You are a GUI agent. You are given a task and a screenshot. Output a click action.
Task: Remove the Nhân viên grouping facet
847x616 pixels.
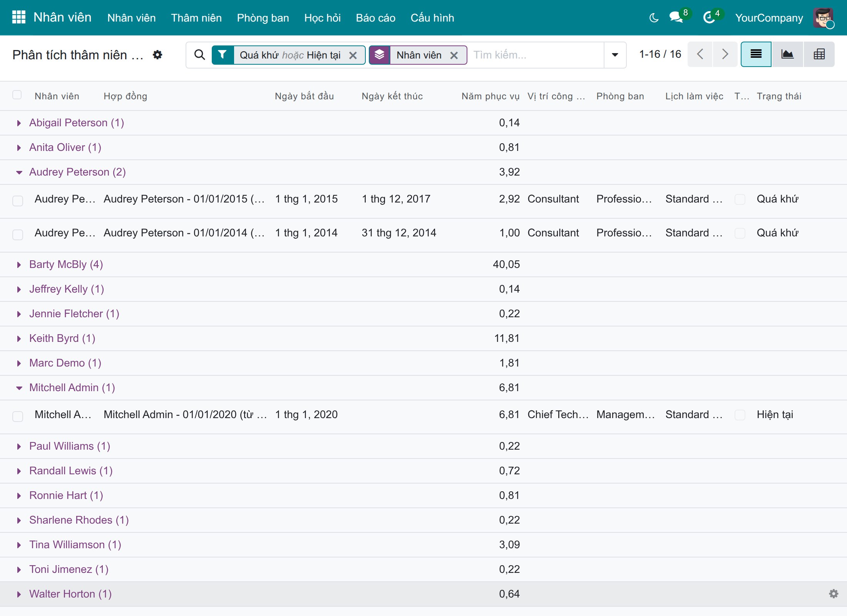(454, 55)
